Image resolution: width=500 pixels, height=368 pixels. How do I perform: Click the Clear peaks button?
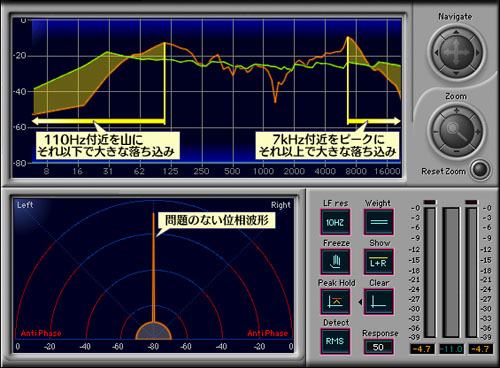(x=379, y=301)
